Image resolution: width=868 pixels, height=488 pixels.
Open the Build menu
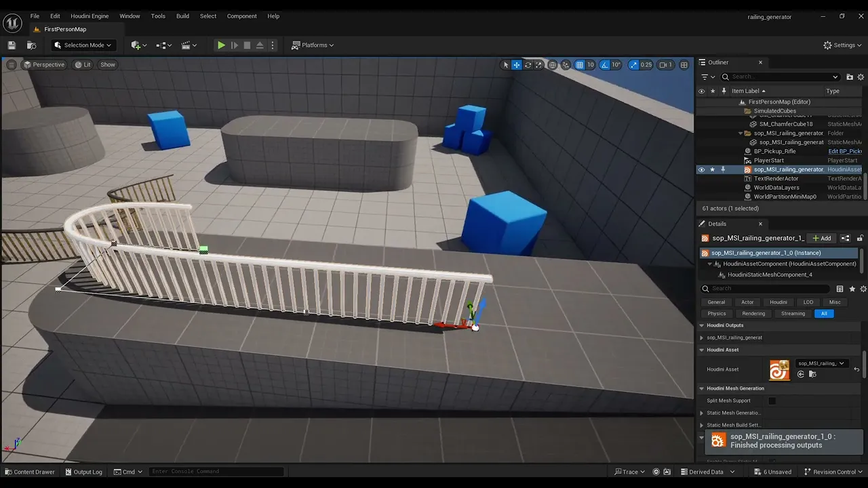point(182,16)
